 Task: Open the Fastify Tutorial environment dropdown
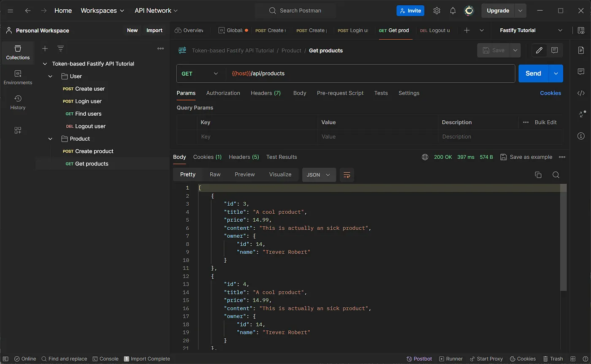531,30
